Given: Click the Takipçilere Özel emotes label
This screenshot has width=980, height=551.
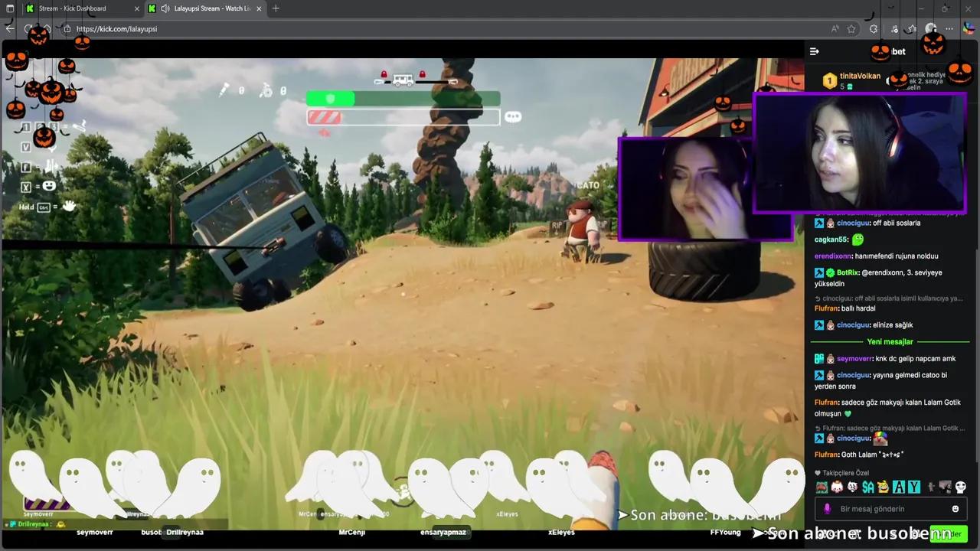Looking at the screenshot, I should [846, 473].
